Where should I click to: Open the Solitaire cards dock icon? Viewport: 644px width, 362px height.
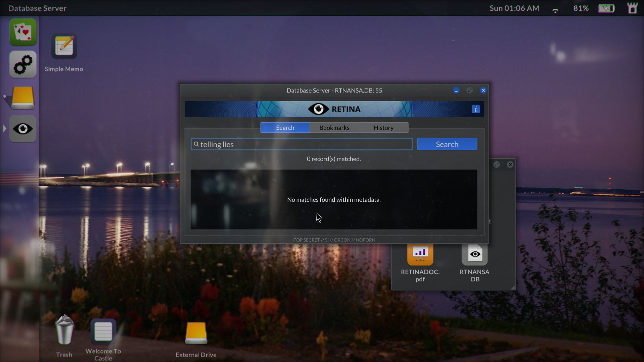click(x=23, y=32)
